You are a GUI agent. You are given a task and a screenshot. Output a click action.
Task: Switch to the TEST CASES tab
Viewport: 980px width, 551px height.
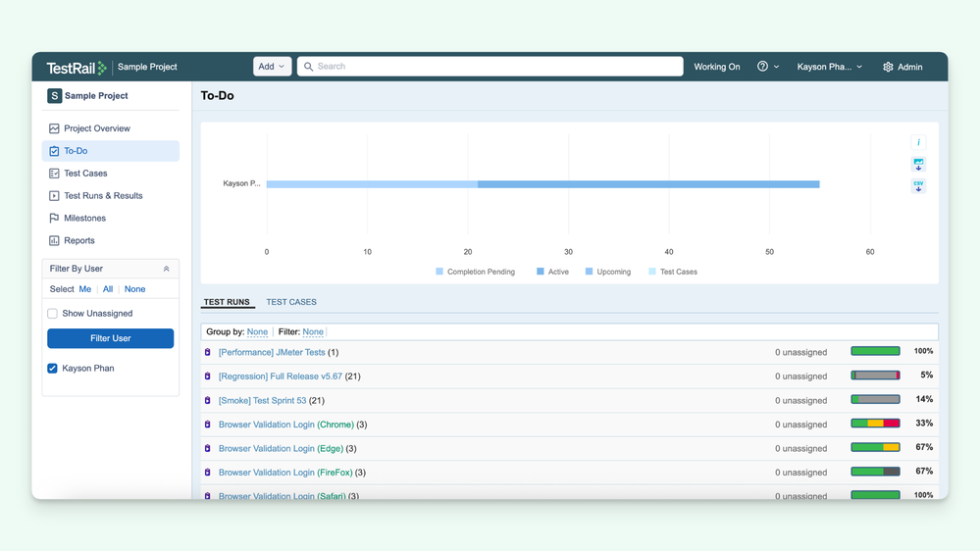[x=291, y=302]
